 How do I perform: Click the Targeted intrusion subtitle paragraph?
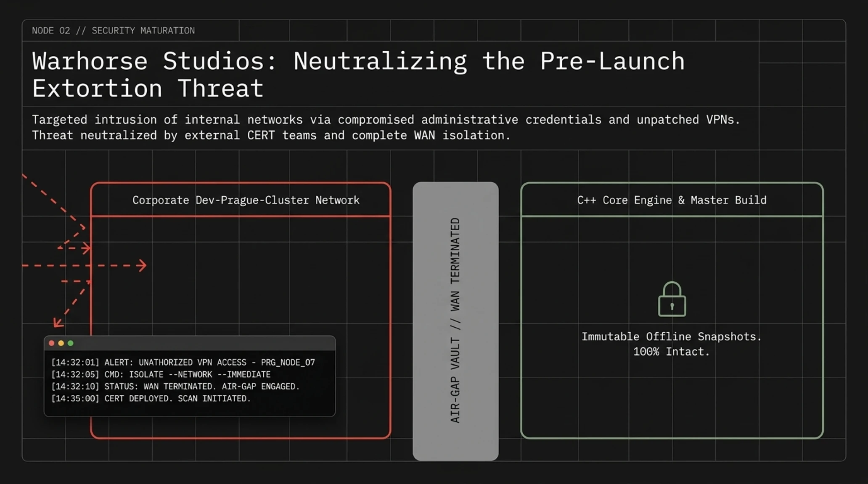click(386, 127)
